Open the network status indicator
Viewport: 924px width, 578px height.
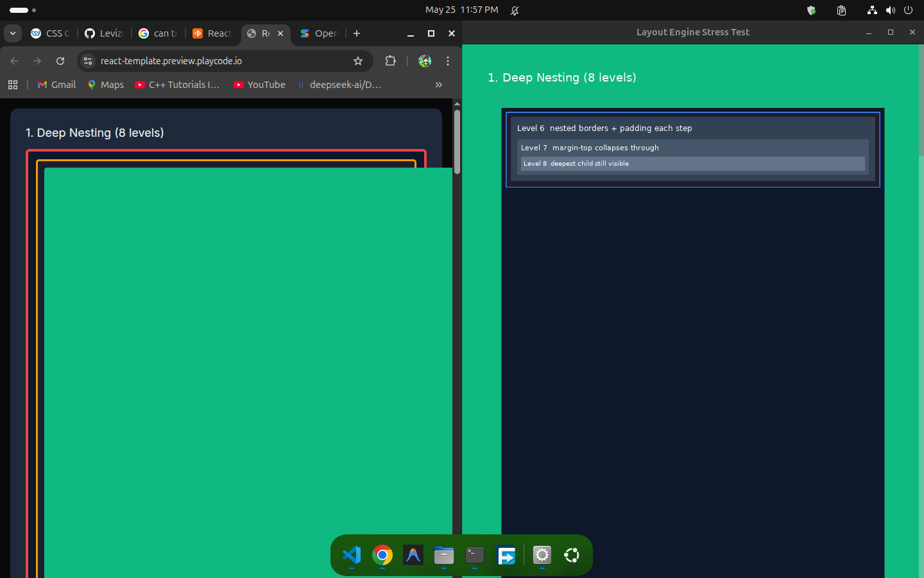click(872, 10)
